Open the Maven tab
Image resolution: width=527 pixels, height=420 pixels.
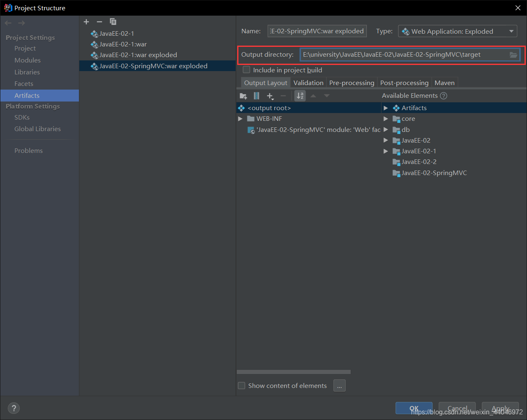click(x=445, y=83)
